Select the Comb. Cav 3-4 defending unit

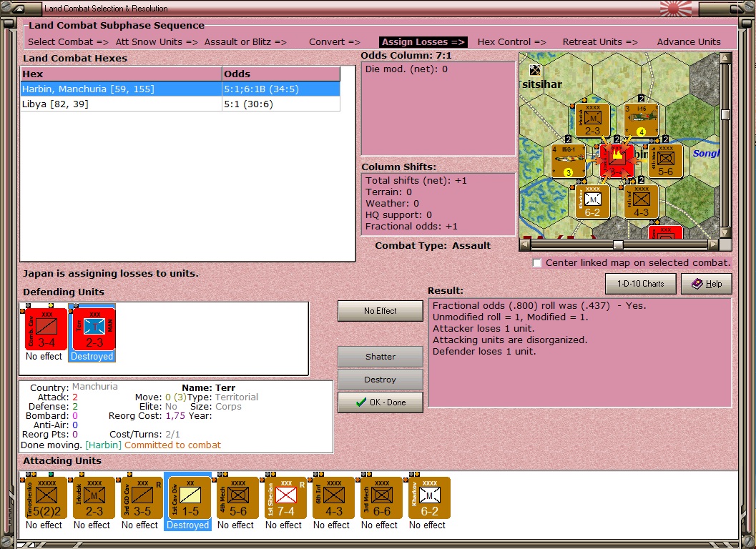click(x=46, y=329)
